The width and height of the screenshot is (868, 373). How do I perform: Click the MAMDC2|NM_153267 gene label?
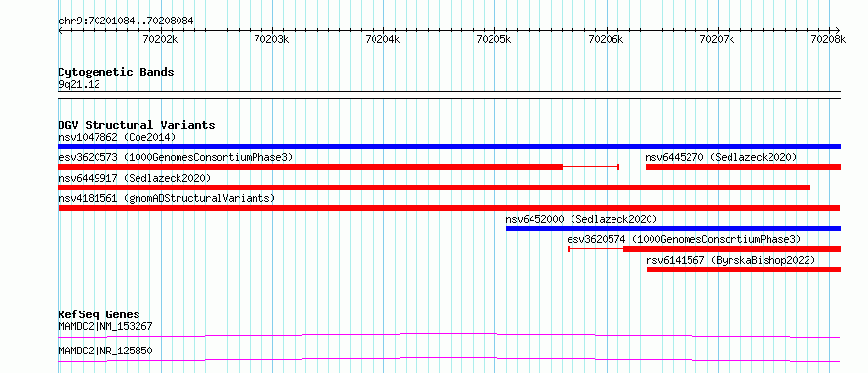tap(105, 326)
